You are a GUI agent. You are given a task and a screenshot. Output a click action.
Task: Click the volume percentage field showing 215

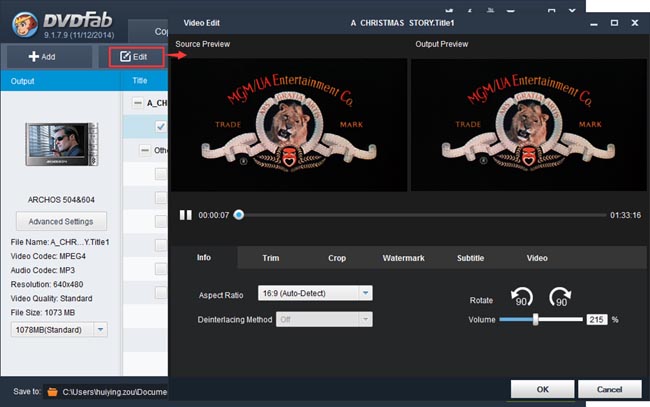pyautogui.click(x=597, y=320)
